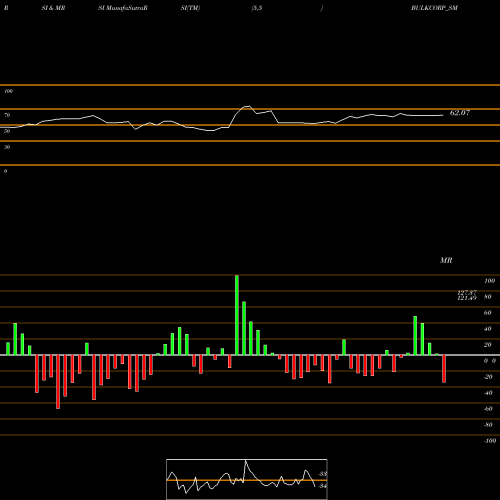The width and height of the screenshot is (500, 500).
Task: Click the MR axis -80 label
Action: click(x=488, y=425)
